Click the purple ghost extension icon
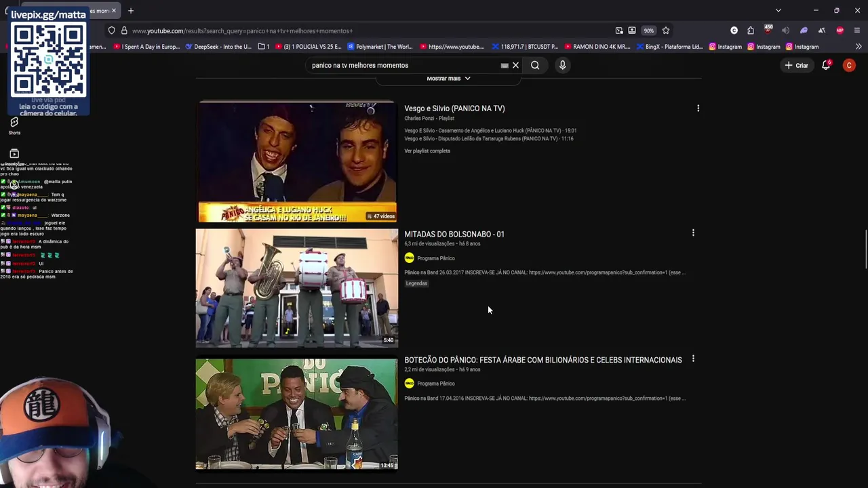 coord(804,30)
